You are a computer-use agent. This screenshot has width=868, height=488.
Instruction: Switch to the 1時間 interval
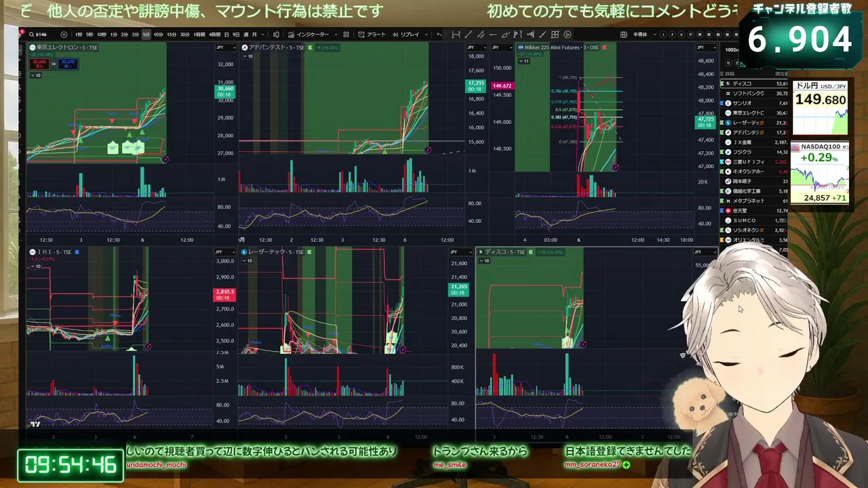point(199,35)
